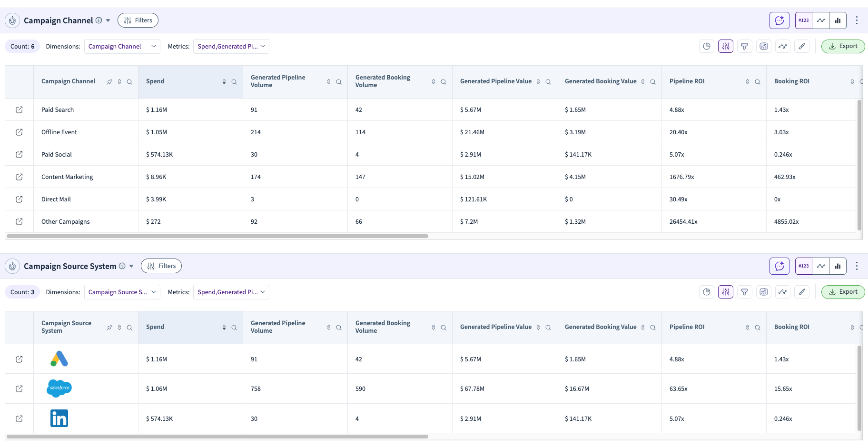Open Metrics dropdown in Campaign Channel panel
This screenshot has width=868, height=448.
click(231, 46)
